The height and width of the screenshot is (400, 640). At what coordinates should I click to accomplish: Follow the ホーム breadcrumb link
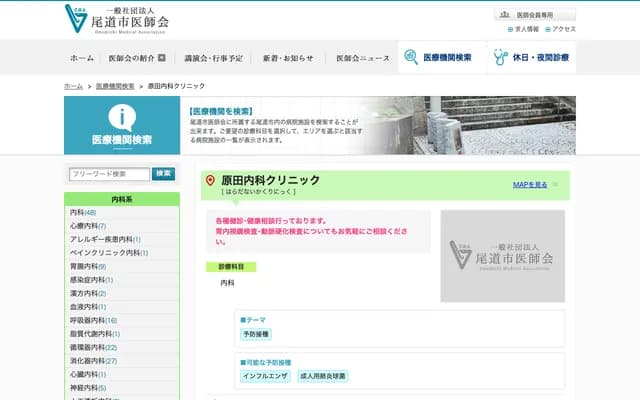tap(73, 86)
